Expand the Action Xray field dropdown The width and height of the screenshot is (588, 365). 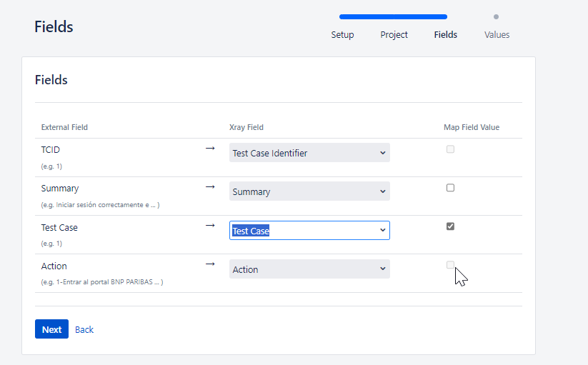click(309, 269)
